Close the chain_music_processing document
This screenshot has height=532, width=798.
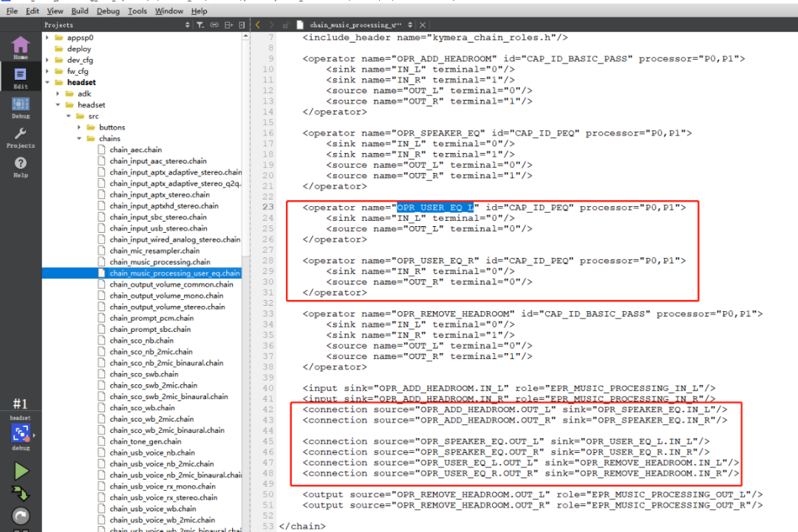click(x=423, y=25)
